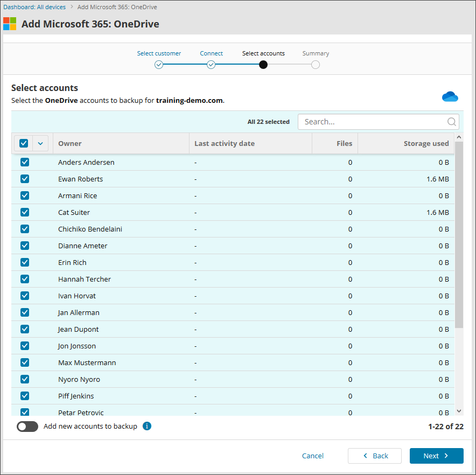The width and height of the screenshot is (476, 475).
Task: Uncheck Ivan Horvat's checkbox
Action: point(25,296)
